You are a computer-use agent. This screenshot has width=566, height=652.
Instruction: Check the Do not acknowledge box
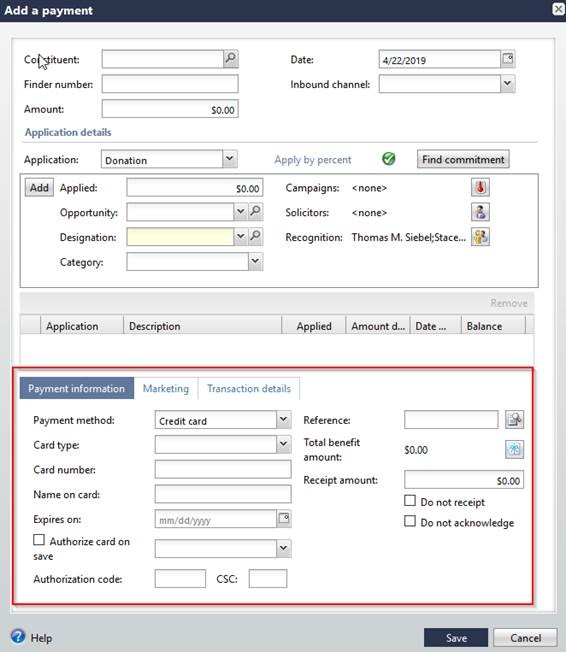[410, 521]
